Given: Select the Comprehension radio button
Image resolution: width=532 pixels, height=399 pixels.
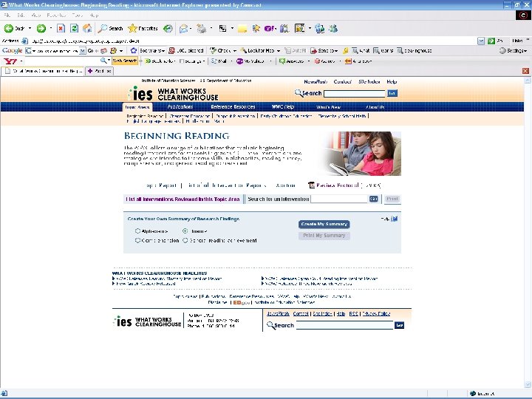Looking at the screenshot, I should (137, 241).
